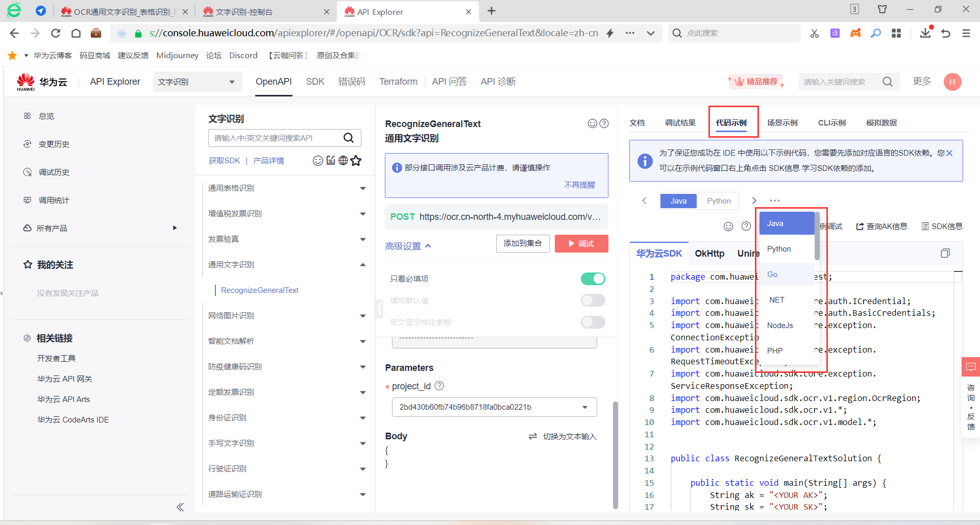Expand the 通用表格识别 category

click(363, 188)
